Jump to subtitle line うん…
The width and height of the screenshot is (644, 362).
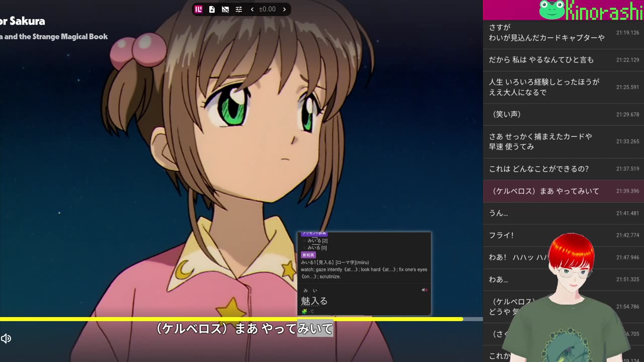pyautogui.click(x=563, y=213)
